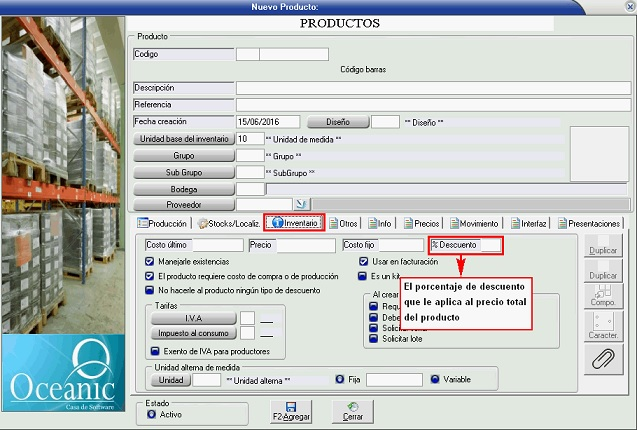Select the Variable radio option
This screenshot has width=637, height=430.
click(435, 380)
